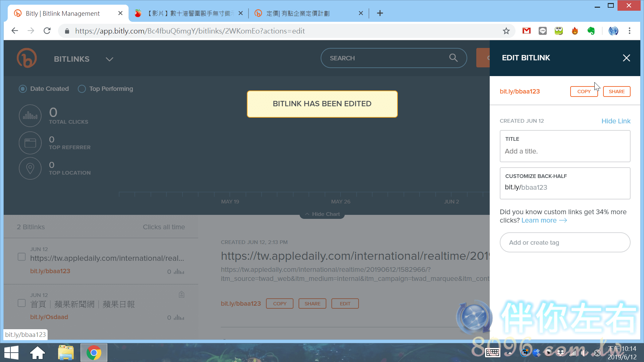Close the Bitly browser tab
The height and width of the screenshot is (362, 644).
coord(120,13)
